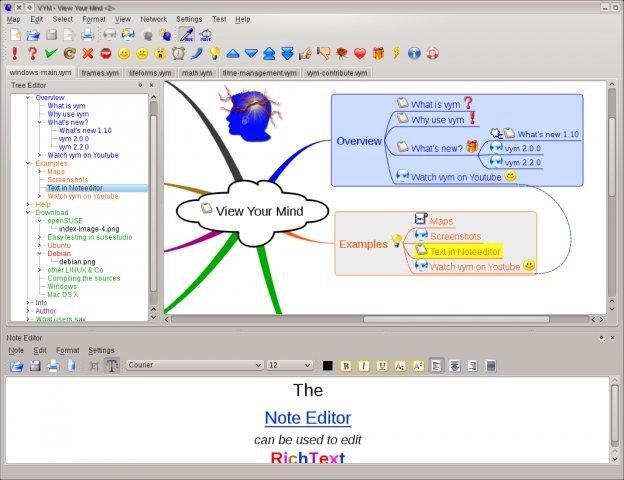This screenshot has width=624, height=480.
Task: Click the map horizontal scrollbar handle
Action: coord(456,319)
